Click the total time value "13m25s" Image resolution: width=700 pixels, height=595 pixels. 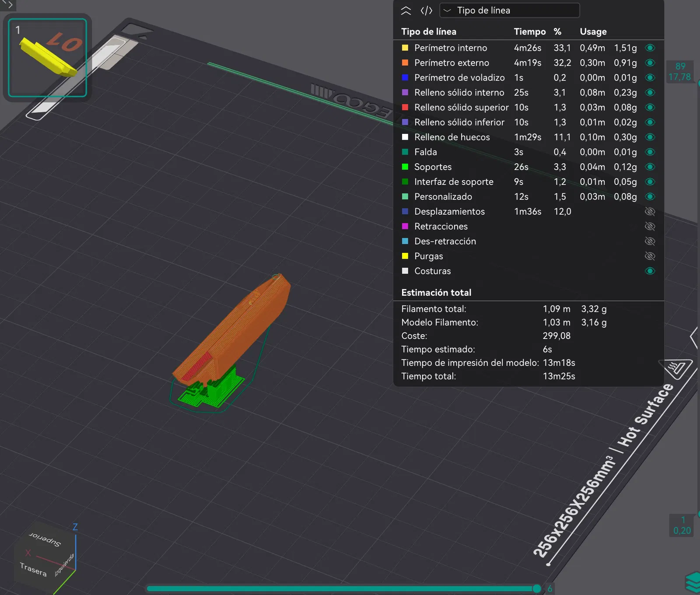[x=559, y=376]
